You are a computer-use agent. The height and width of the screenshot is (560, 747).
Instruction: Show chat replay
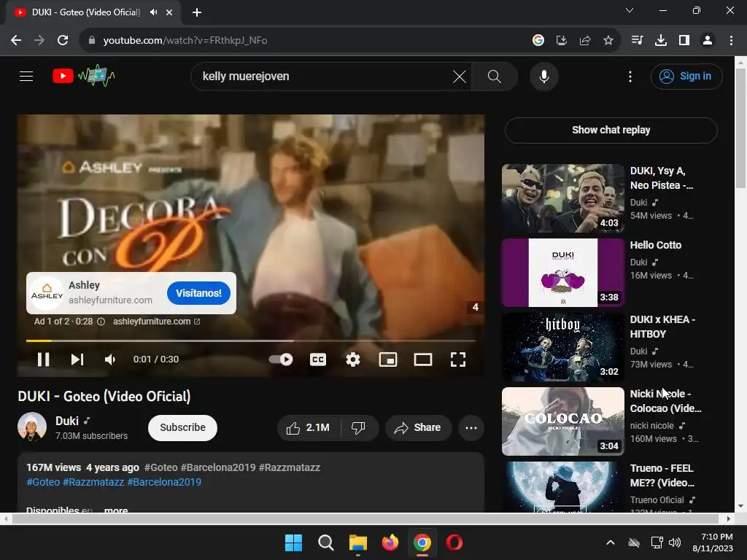point(611,130)
